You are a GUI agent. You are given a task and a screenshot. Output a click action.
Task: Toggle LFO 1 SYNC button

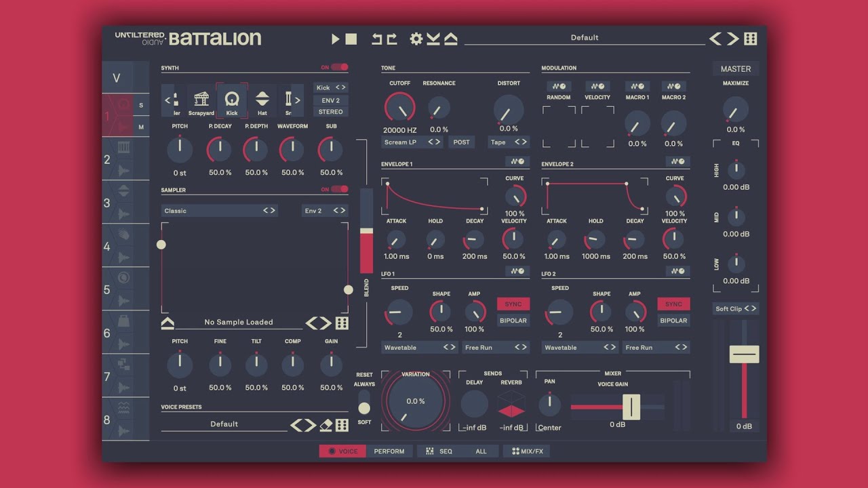click(x=513, y=304)
